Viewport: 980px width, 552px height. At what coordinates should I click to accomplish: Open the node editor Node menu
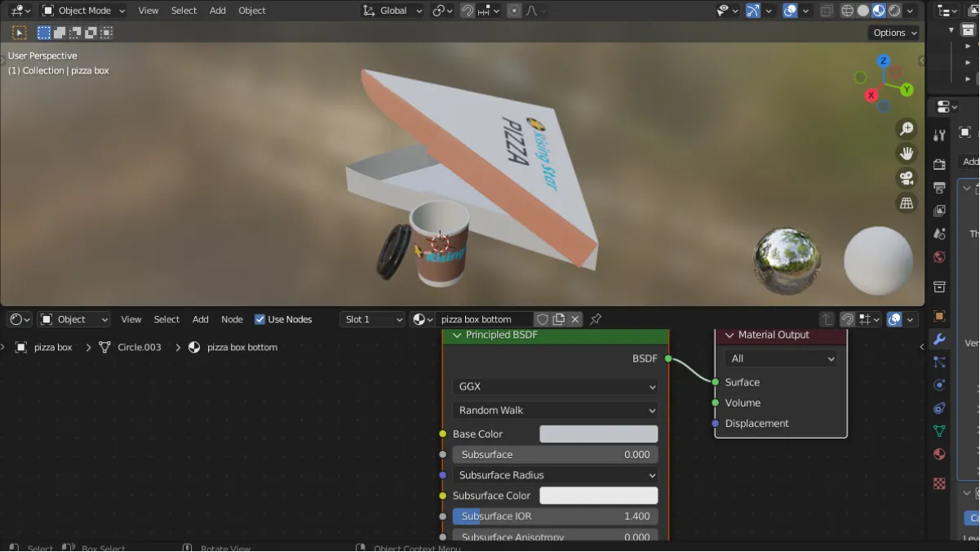pos(232,319)
